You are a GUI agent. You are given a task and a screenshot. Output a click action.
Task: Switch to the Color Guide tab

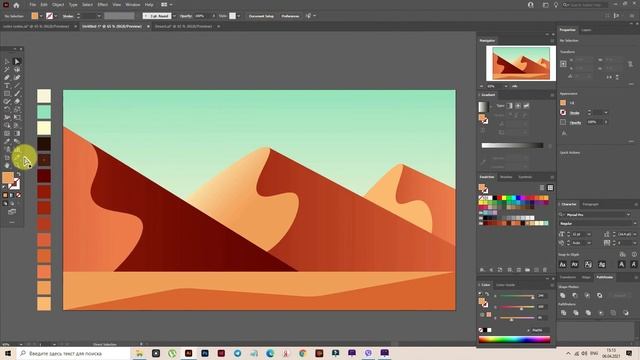click(505, 285)
